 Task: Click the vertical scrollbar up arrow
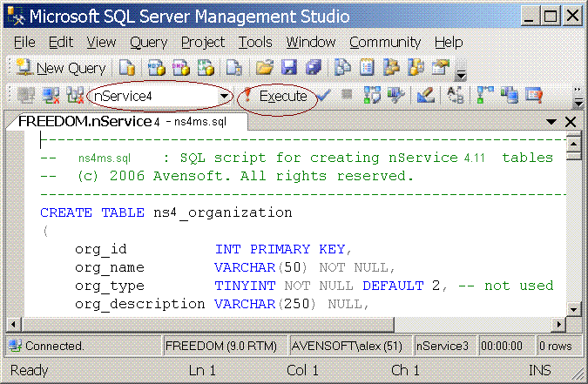tap(574, 144)
